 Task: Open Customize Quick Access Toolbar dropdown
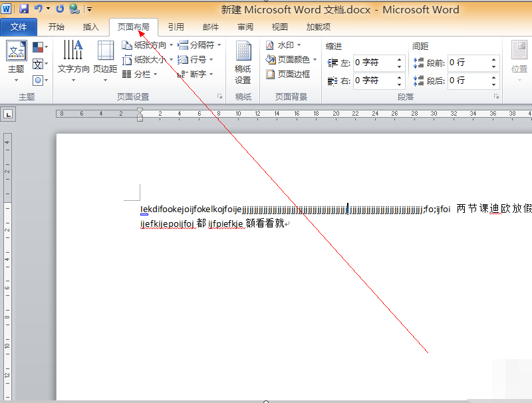point(89,9)
